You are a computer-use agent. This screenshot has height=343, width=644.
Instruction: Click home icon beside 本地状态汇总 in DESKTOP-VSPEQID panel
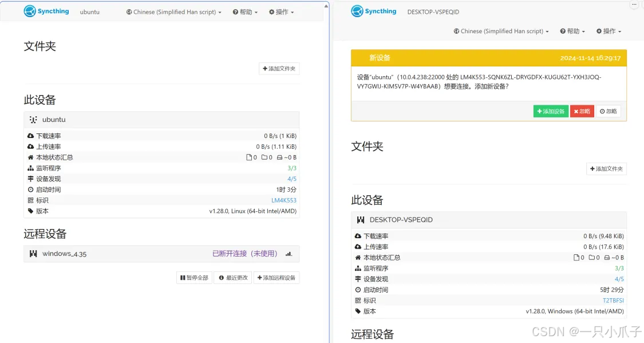358,258
